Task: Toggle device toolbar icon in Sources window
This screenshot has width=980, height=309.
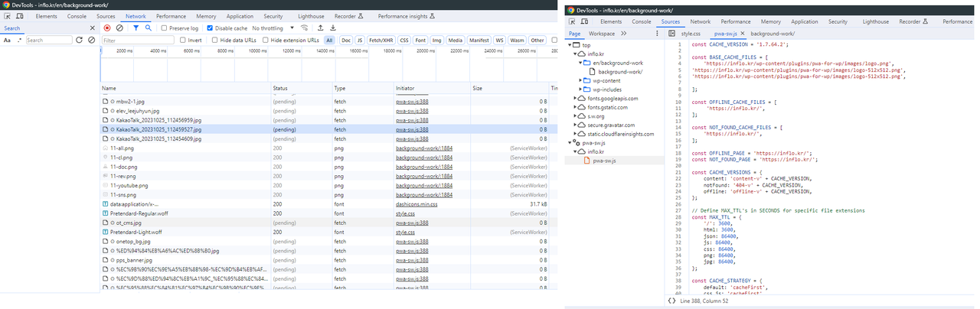Action: point(586,22)
